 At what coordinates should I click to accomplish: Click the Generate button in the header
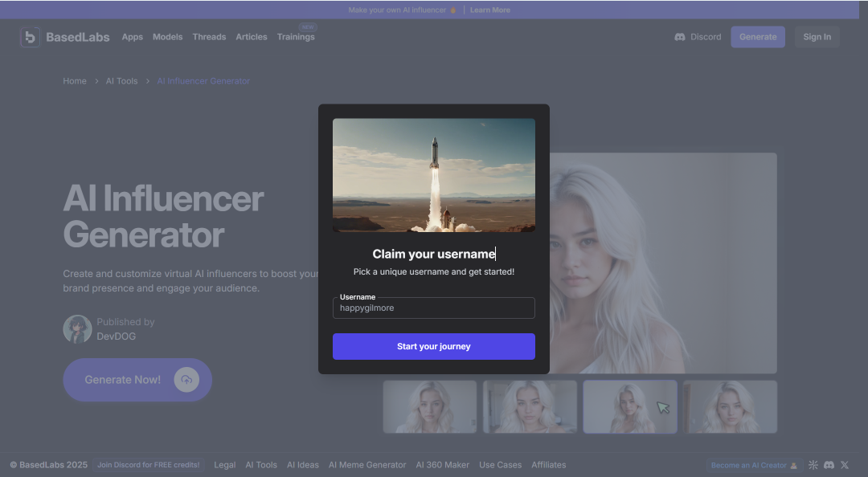758,37
